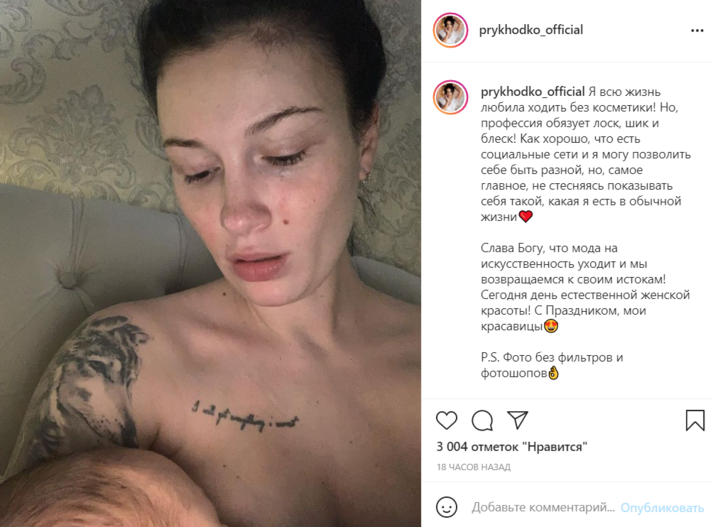Click the Слава Богу caption paragraph

(585, 287)
